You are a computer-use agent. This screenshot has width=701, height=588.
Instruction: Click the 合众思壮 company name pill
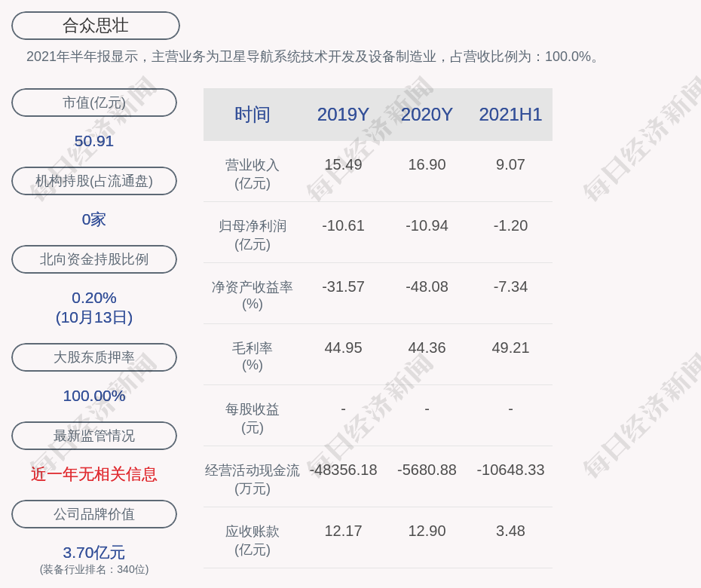[96, 26]
